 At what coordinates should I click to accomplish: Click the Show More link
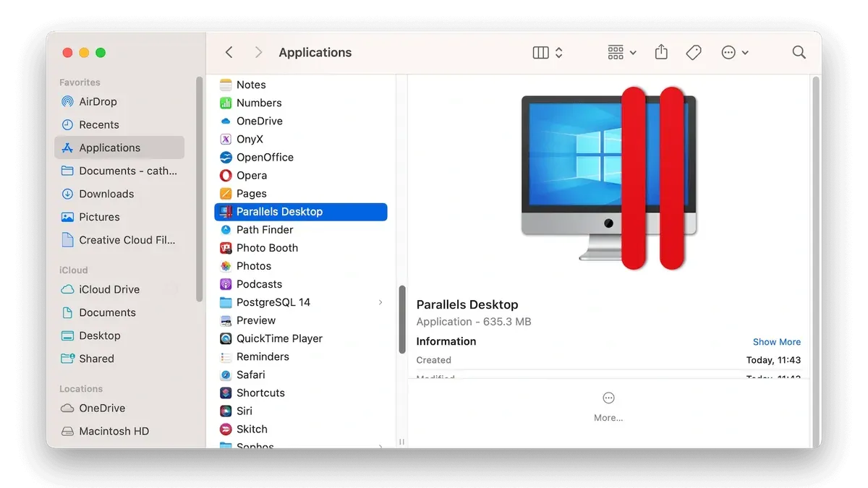click(776, 342)
